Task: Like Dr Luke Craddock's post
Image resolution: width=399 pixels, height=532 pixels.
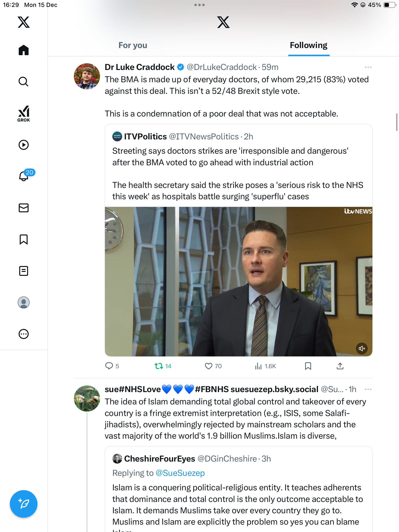Action: (209, 366)
